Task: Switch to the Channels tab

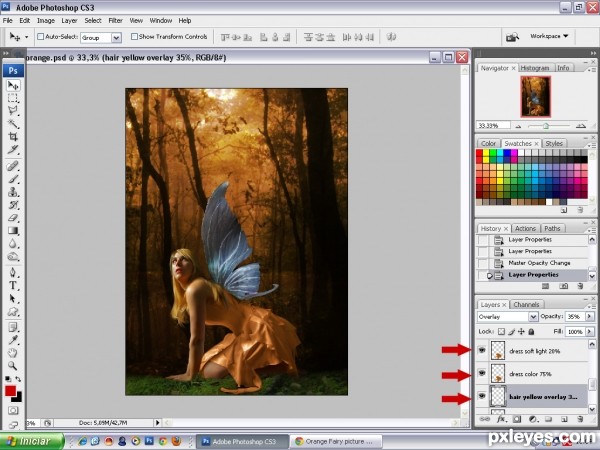Action: [x=526, y=305]
